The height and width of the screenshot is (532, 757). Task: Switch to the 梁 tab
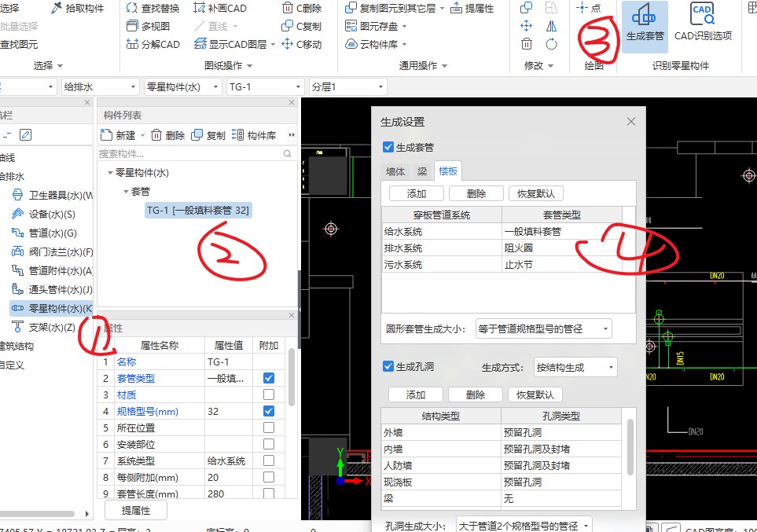tap(422, 171)
